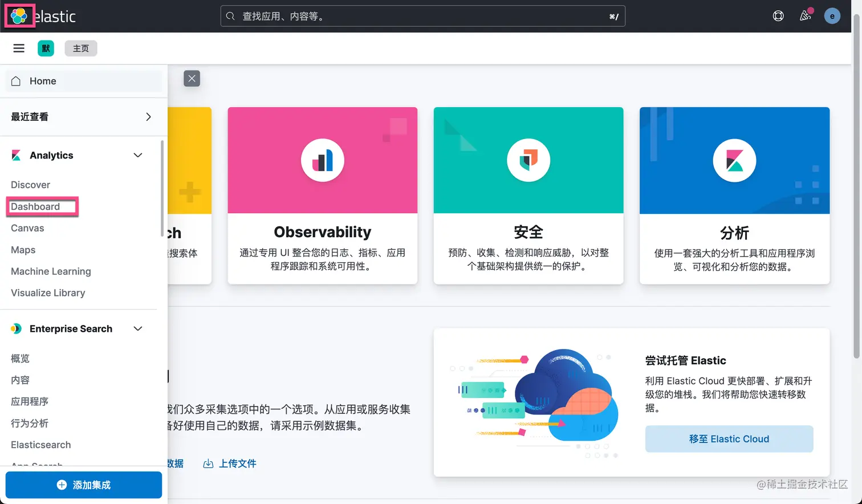862x504 pixels.
Task: Click the search magnifier icon
Action: 230,16
